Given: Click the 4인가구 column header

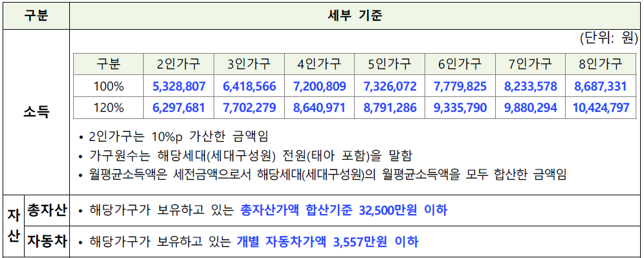Looking at the screenshot, I should (x=320, y=63).
